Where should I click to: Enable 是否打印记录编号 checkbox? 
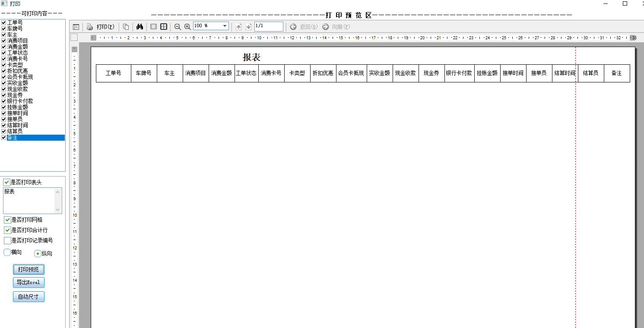(x=7, y=240)
